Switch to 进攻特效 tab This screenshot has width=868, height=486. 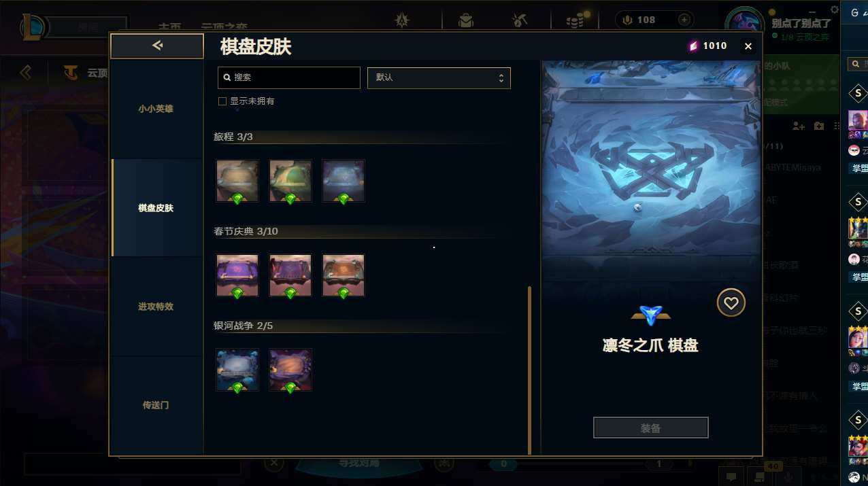tap(156, 307)
